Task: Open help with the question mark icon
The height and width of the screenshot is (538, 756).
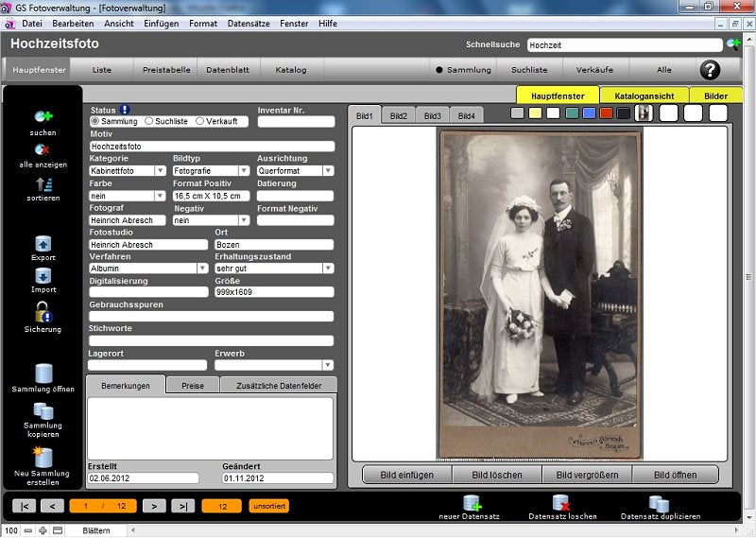Action: point(710,70)
